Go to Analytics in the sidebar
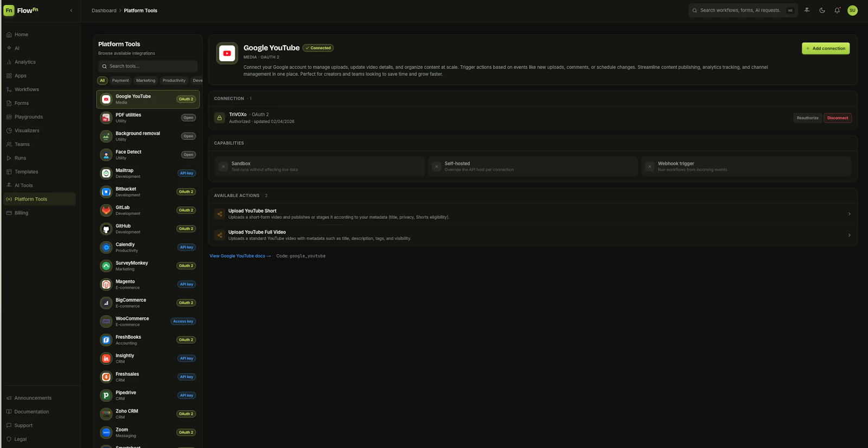The image size is (868, 448). coord(39,62)
